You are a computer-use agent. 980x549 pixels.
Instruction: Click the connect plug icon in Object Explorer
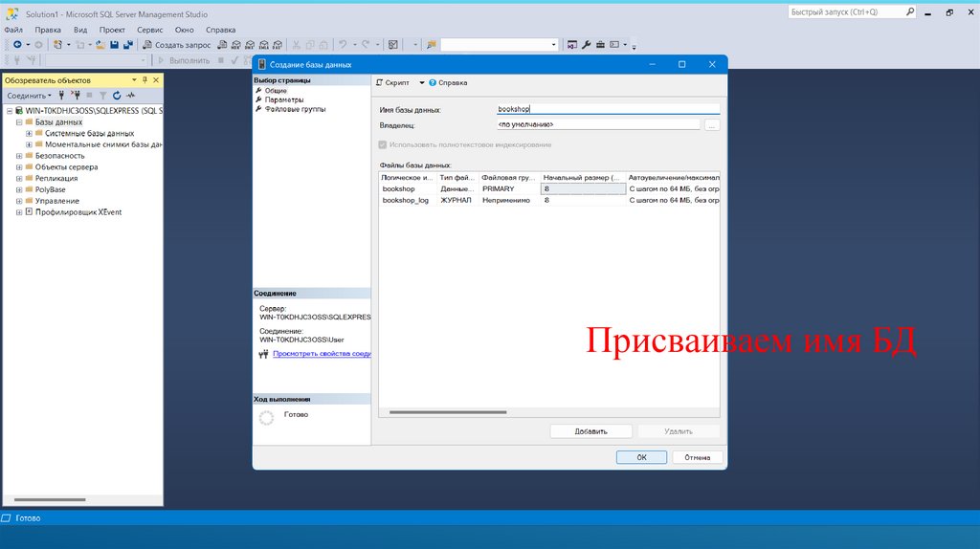click(x=61, y=96)
